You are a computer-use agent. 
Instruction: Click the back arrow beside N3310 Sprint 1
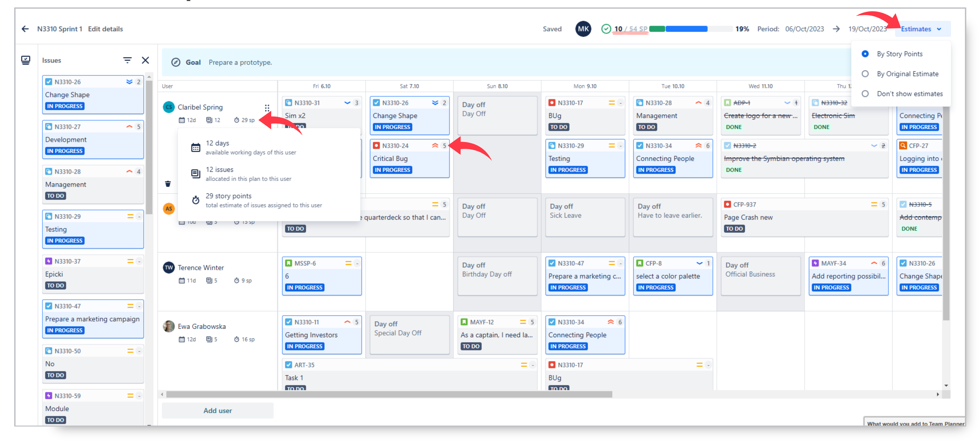click(x=25, y=29)
